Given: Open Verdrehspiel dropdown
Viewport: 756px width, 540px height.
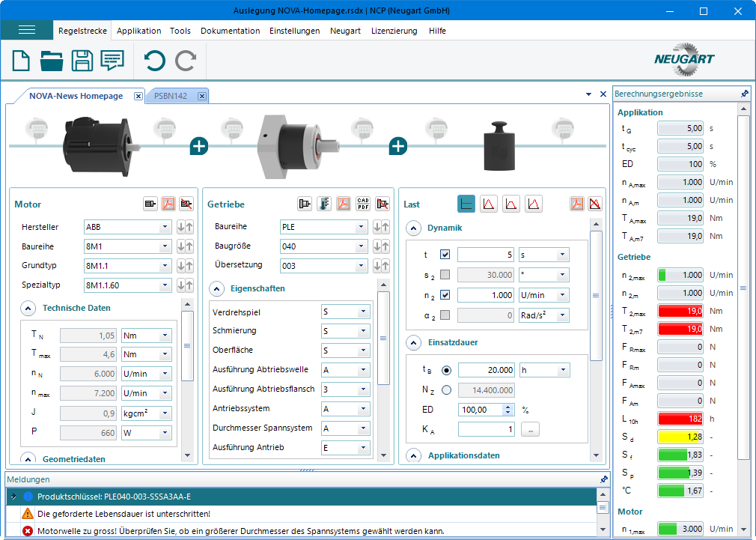Looking at the screenshot, I should (364, 312).
